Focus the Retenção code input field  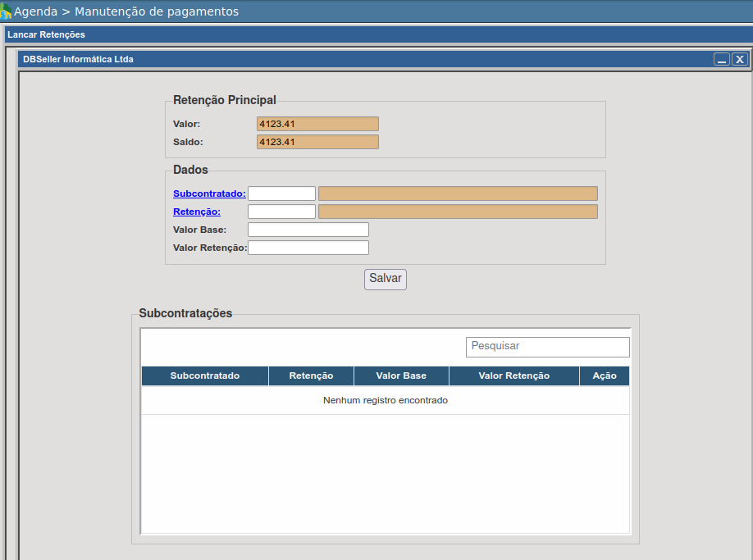pos(281,212)
